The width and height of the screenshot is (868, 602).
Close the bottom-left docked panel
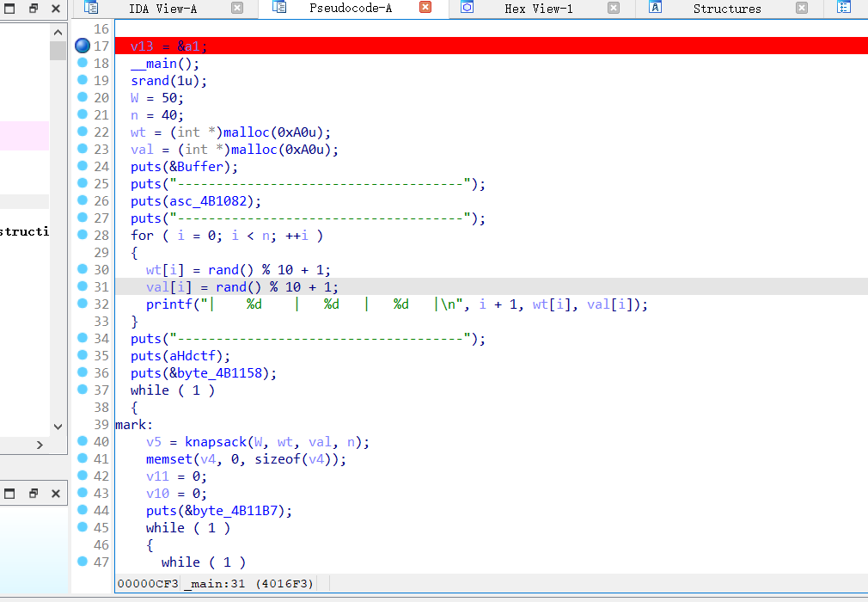click(55, 494)
